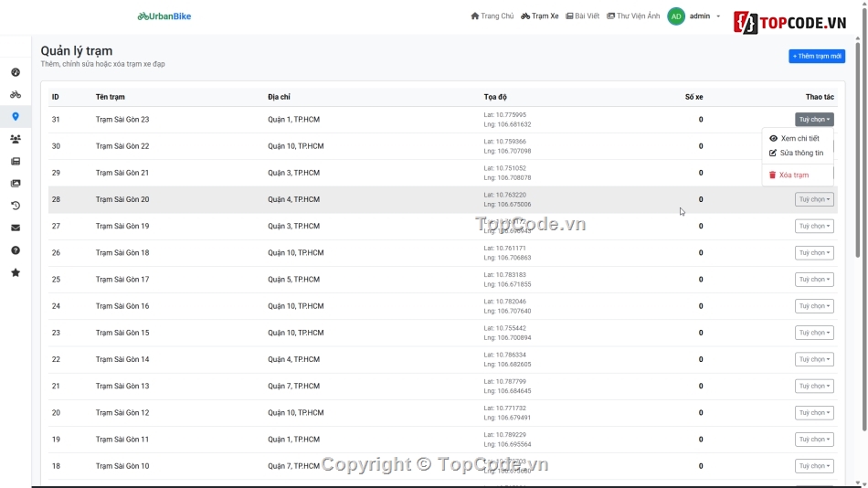Open the bicycle management sidebar icon

click(16, 95)
